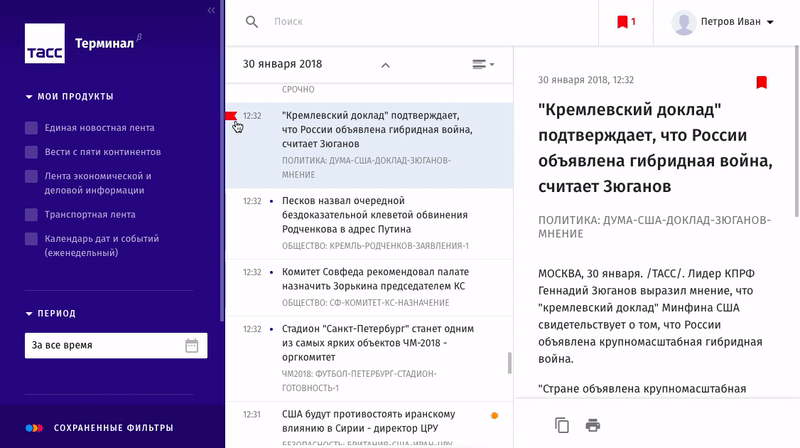
Task: Toggle the red bookmark in article panel
Action: [x=761, y=82]
